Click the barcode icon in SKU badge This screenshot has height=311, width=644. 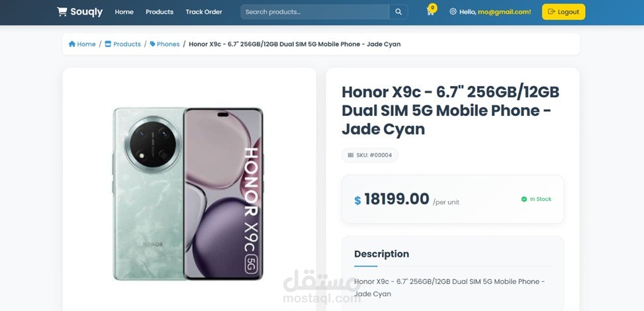(351, 155)
